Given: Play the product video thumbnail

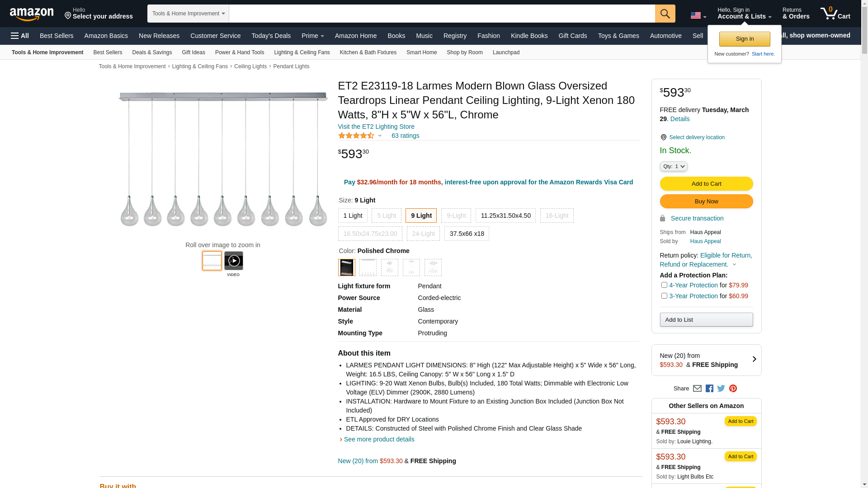Looking at the screenshot, I should (233, 261).
